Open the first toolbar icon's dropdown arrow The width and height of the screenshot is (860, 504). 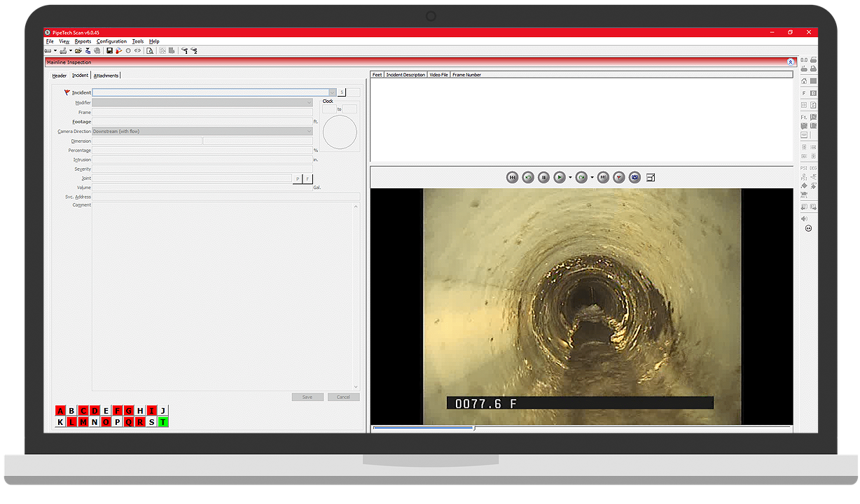point(56,50)
